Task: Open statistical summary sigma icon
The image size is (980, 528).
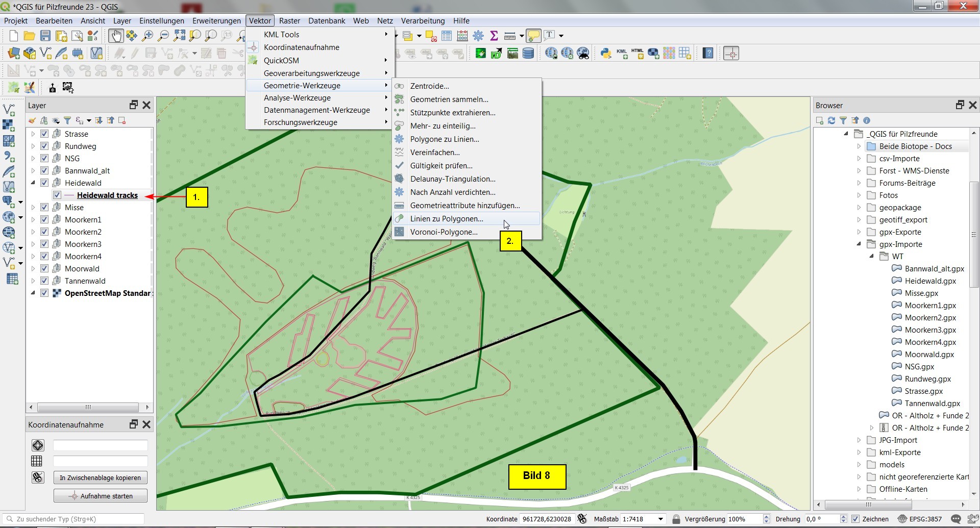Action: tap(494, 36)
